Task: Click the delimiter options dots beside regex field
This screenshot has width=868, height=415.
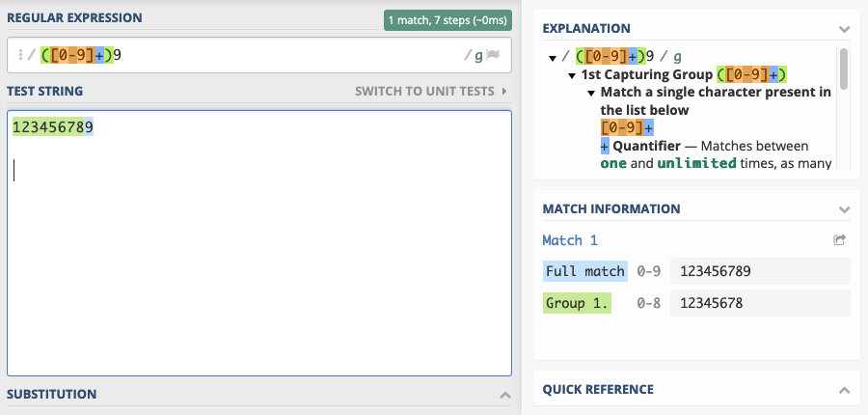Action: coord(20,55)
